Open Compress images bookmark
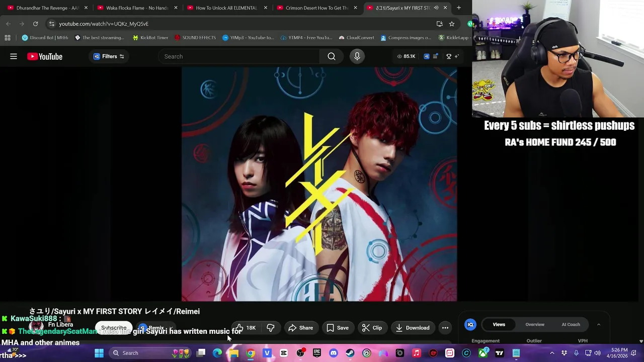 click(406, 38)
